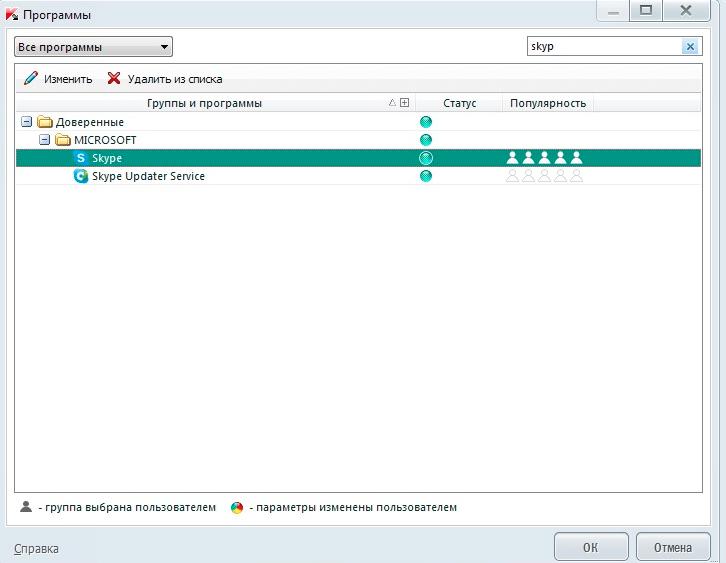The width and height of the screenshot is (726, 563).
Task: Click the popularity icons for Skype
Action: (x=544, y=158)
